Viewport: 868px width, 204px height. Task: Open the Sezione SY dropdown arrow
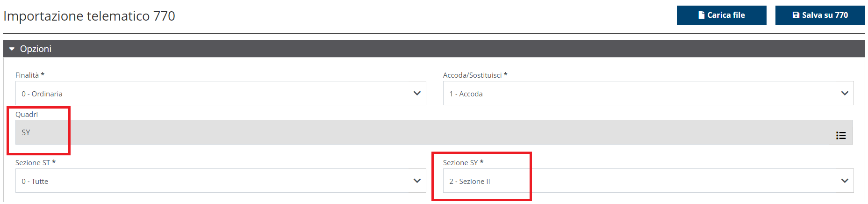coord(844,181)
